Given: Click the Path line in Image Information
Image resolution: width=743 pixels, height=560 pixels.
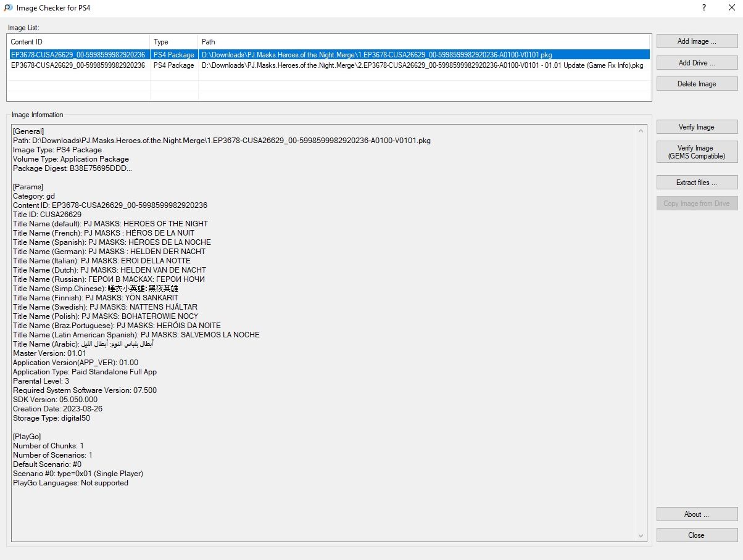Looking at the screenshot, I should [222, 141].
